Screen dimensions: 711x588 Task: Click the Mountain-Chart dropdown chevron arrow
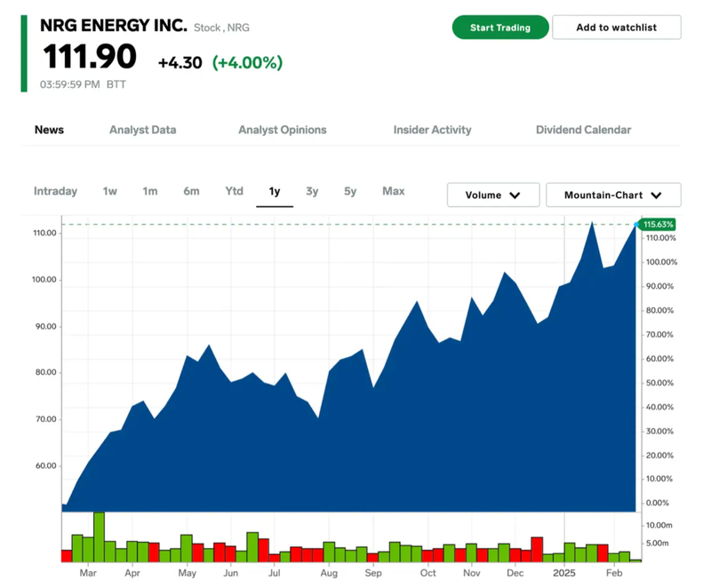[657, 195]
